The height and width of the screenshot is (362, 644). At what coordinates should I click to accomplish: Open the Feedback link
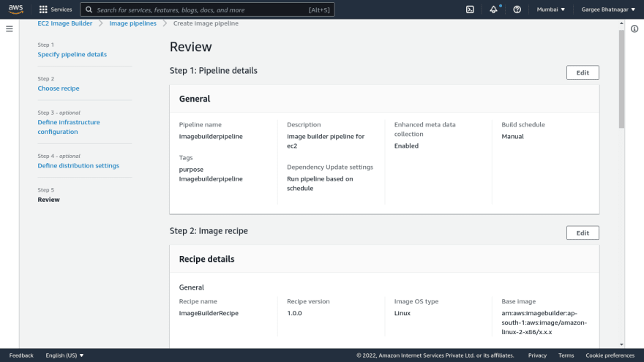(21, 355)
